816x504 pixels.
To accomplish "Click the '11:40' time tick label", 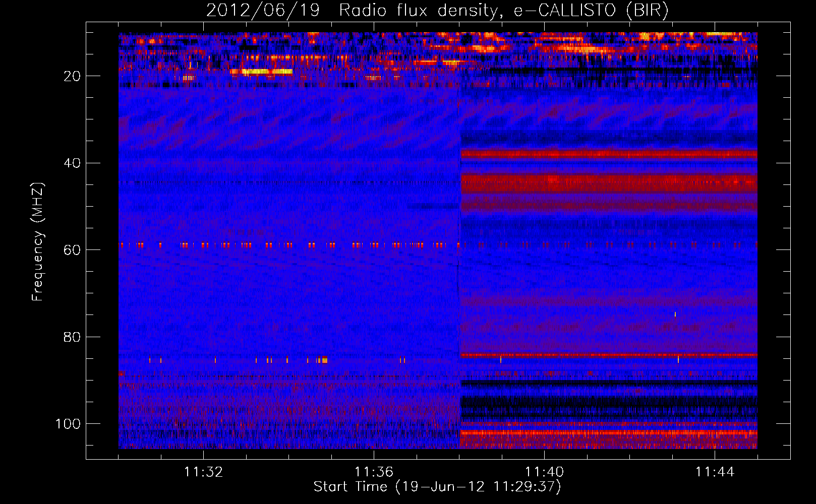I will click(544, 472).
